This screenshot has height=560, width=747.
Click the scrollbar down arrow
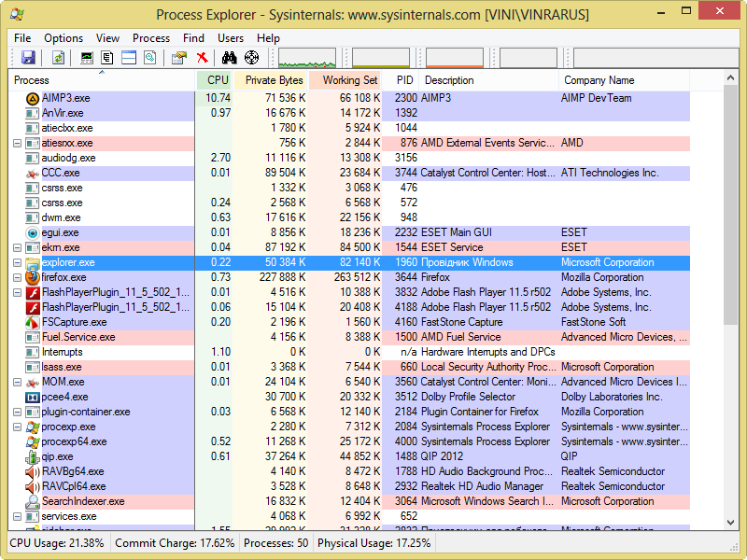tap(730, 523)
